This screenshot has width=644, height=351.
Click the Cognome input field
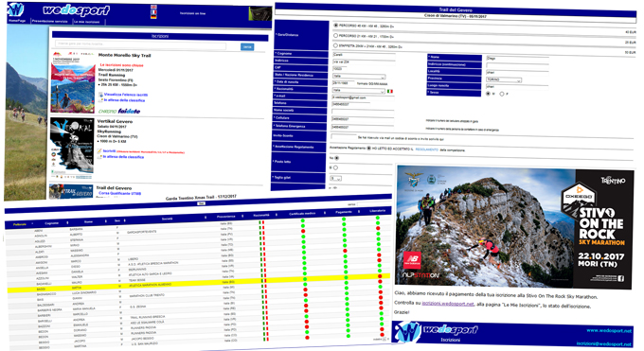[364, 55]
